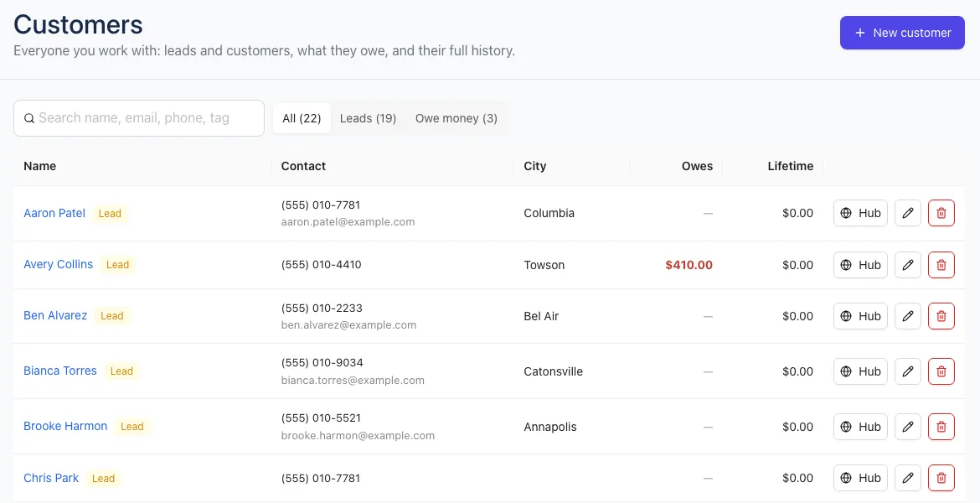Delete Brooke Harmon using trash icon
Screen dimensions: 980x503
point(941,428)
